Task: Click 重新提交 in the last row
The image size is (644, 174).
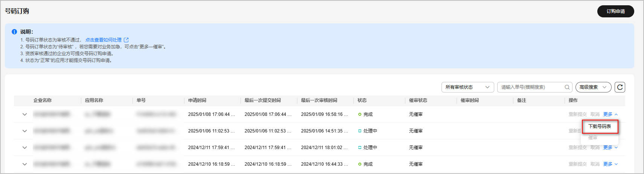Action: coord(577,164)
